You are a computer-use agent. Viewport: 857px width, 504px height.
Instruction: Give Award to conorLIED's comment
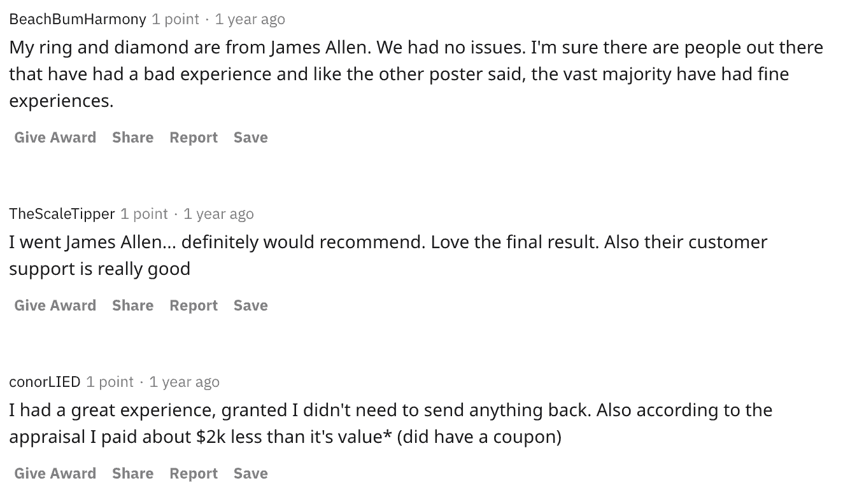[55, 473]
